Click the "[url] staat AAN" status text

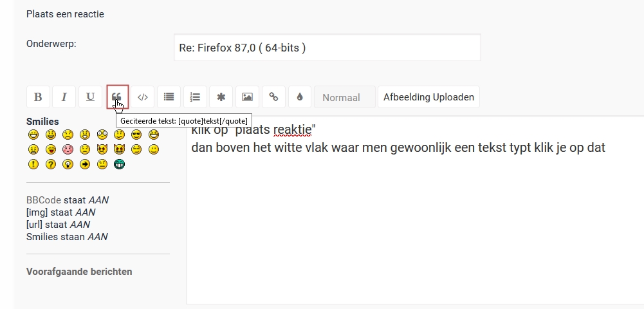(x=59, y=225)
